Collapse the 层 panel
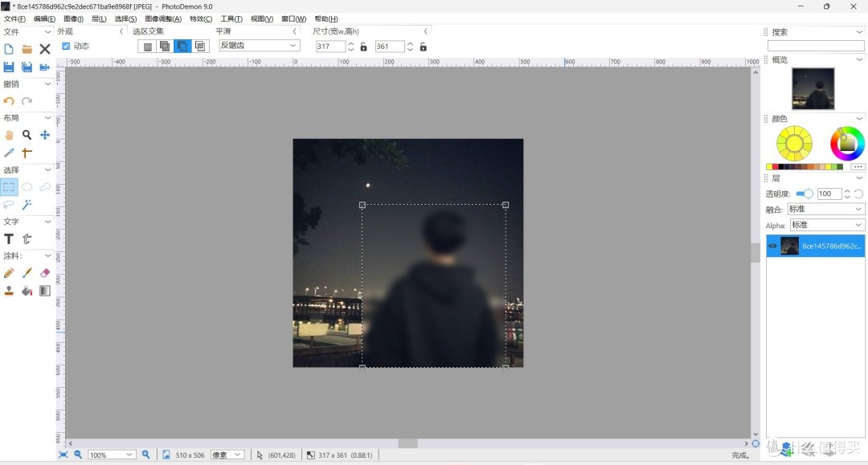The width and height of the screenshot is (868, 465). [x=859, y=178]
